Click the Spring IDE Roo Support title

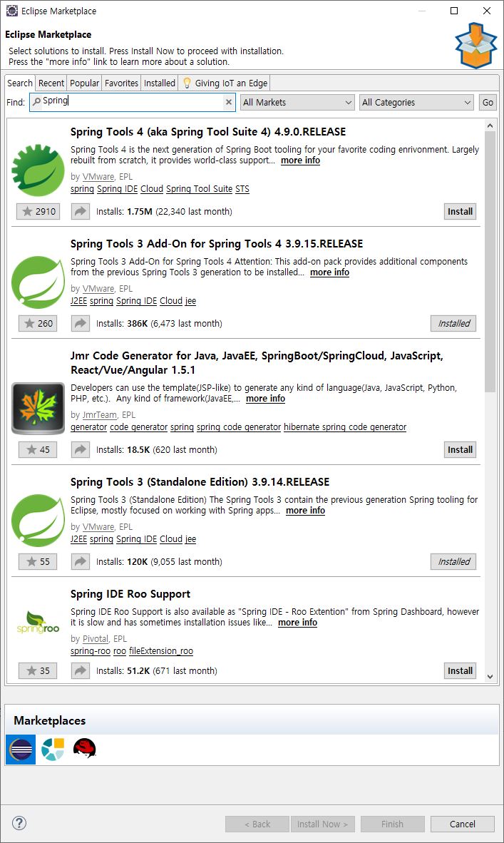(130, 594)
